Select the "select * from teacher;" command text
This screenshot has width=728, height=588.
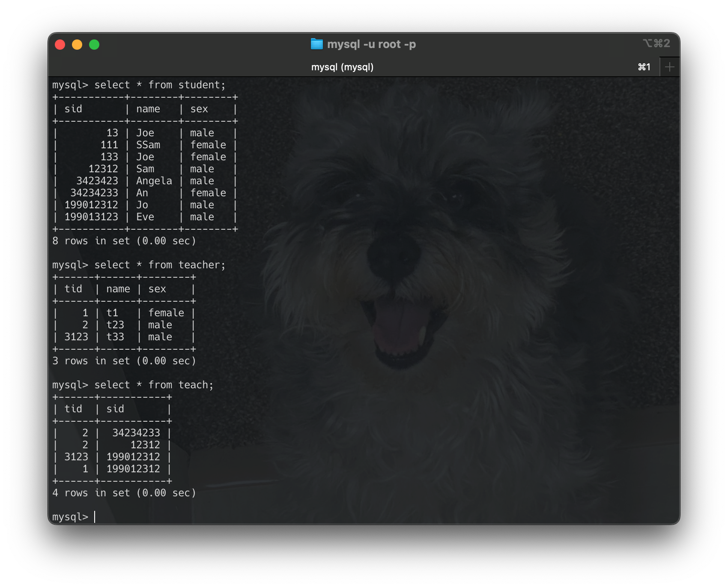[x=161, y=264]
